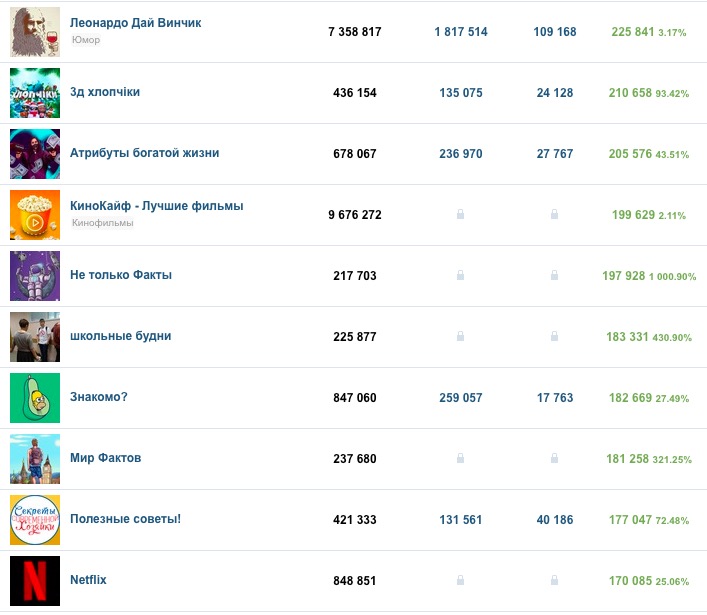Select the Знакомо? community name
This screenshot has width=707, height=615.
coord(99,397)
